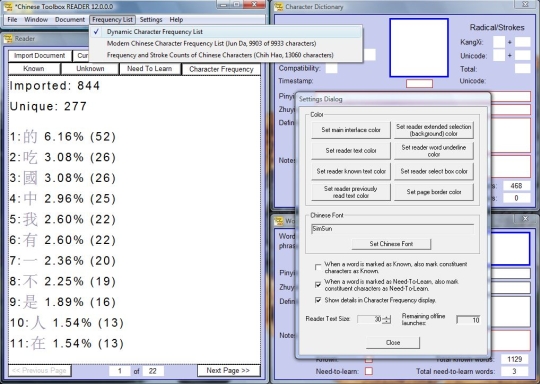540x384 pixels.
Task: Click the current page number field
Action: [120, 371]
